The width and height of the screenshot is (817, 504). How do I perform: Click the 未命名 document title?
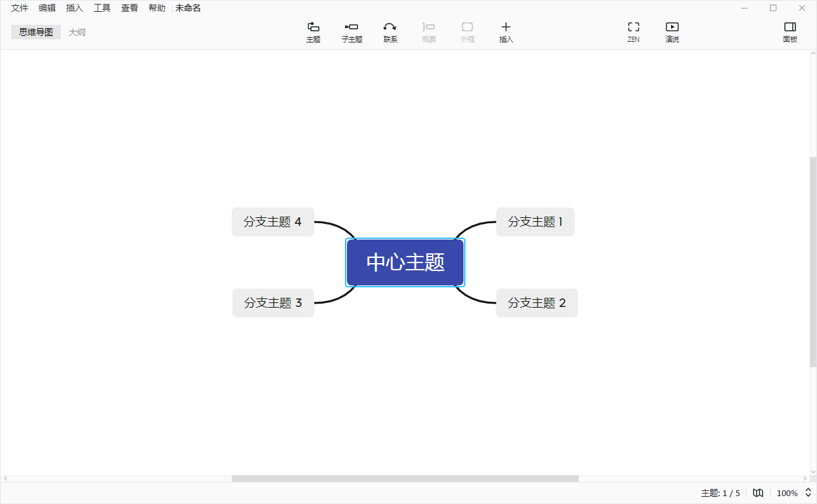click(x=188, y=8)
